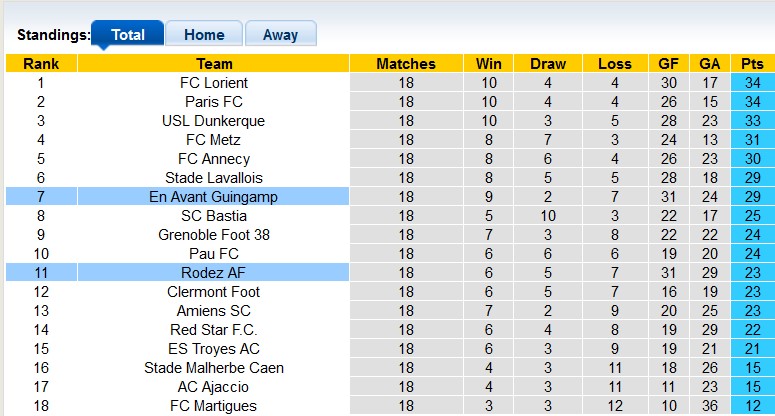
Task: Open the Clermont Foot team page
Action: click(x=214, y=292)
